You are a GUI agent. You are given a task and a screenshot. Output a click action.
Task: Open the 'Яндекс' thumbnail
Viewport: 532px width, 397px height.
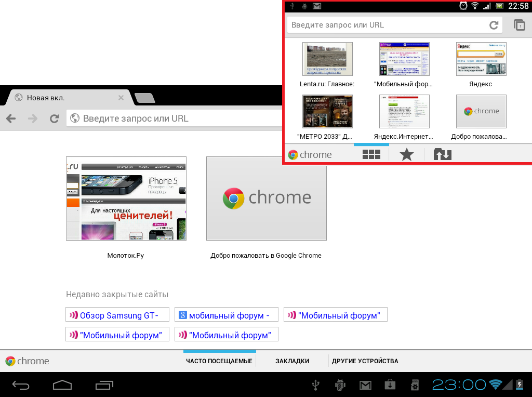point(481,59)
